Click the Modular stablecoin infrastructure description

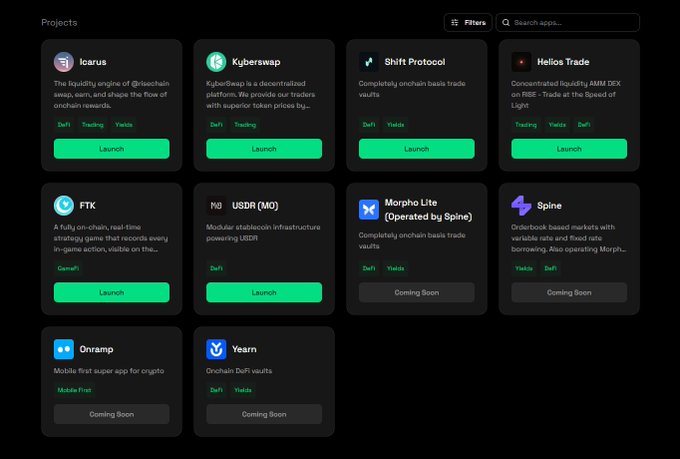[263, 233]
